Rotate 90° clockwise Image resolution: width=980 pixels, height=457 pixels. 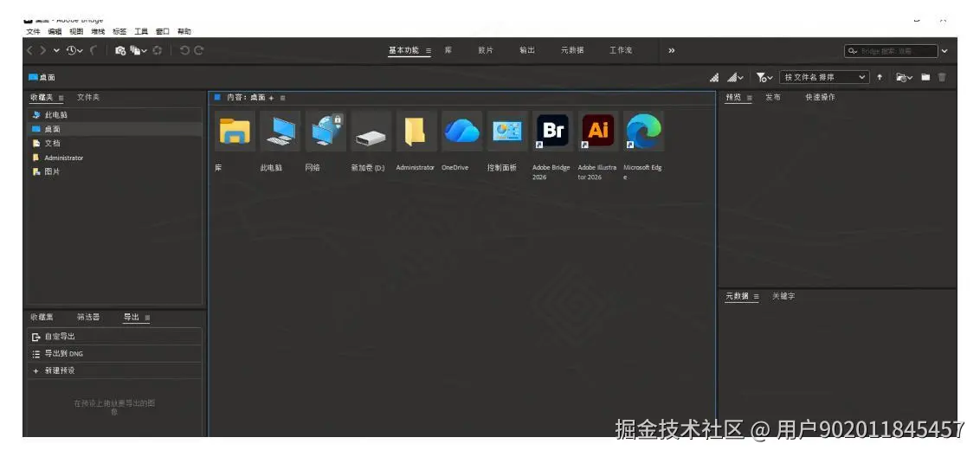pos(199,51)
